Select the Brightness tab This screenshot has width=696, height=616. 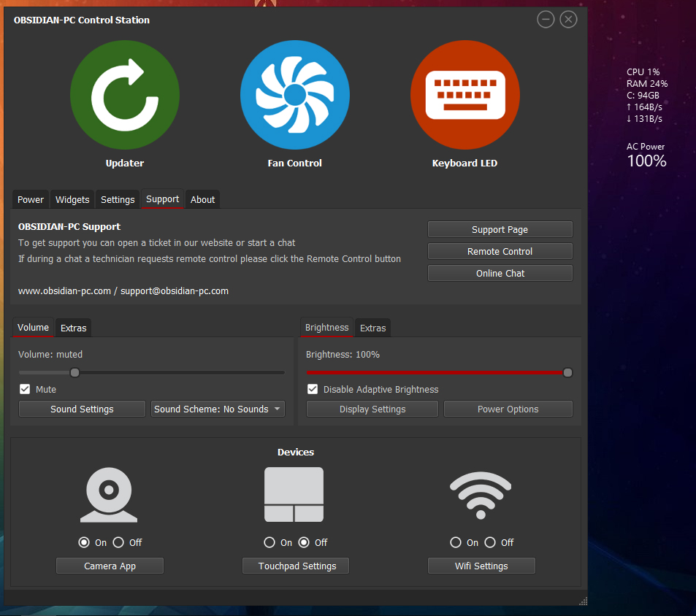click(326, 327)
